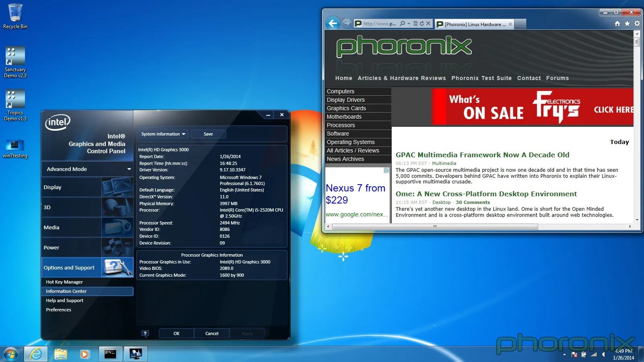Select the win7testing desktop icon

pyautogui.click(x=15, y=149)
